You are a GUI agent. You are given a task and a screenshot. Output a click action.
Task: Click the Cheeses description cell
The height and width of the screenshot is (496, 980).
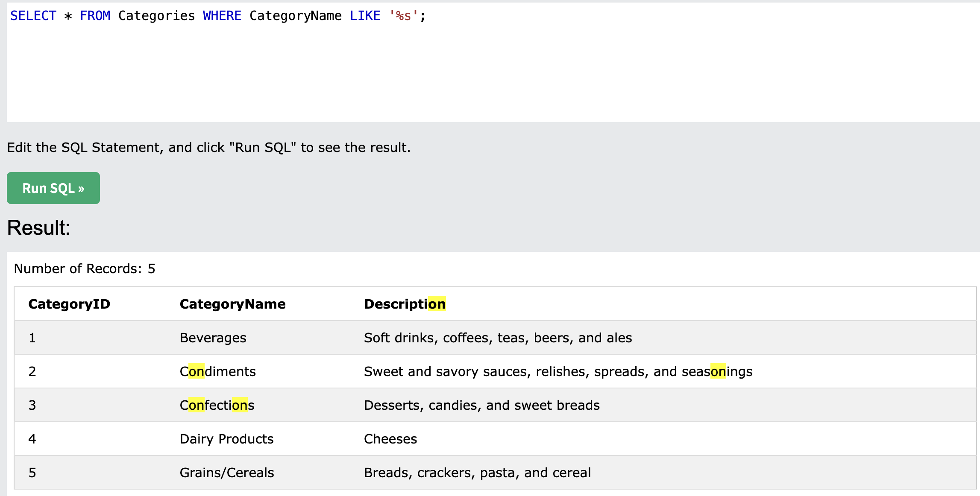click(x=390, y=439)
